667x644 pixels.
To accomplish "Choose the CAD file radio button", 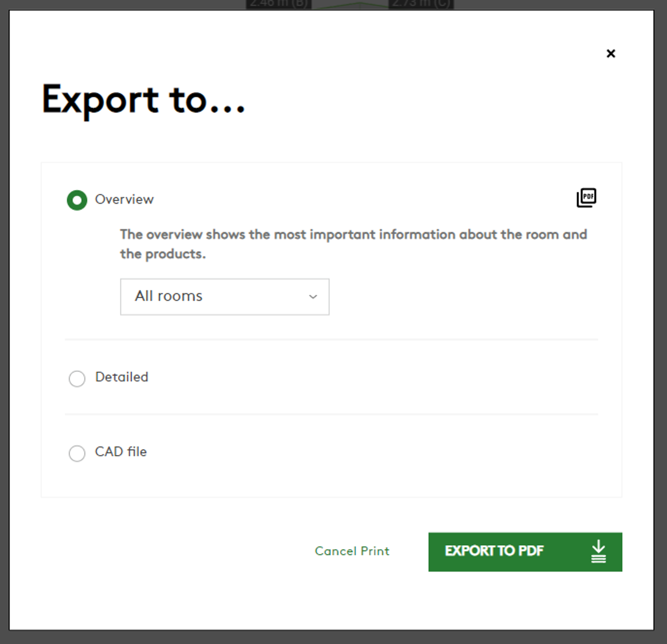I will 77,453.
